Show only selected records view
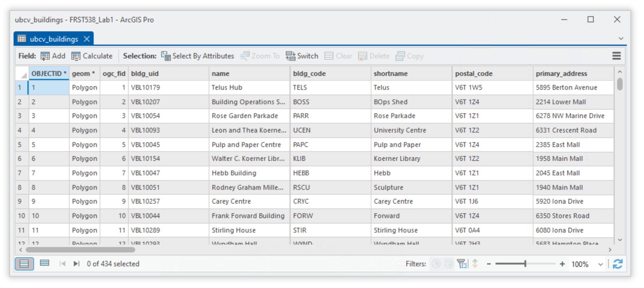Image resolution: width=644 pixels, height=288 pixels. click(45, 263)
